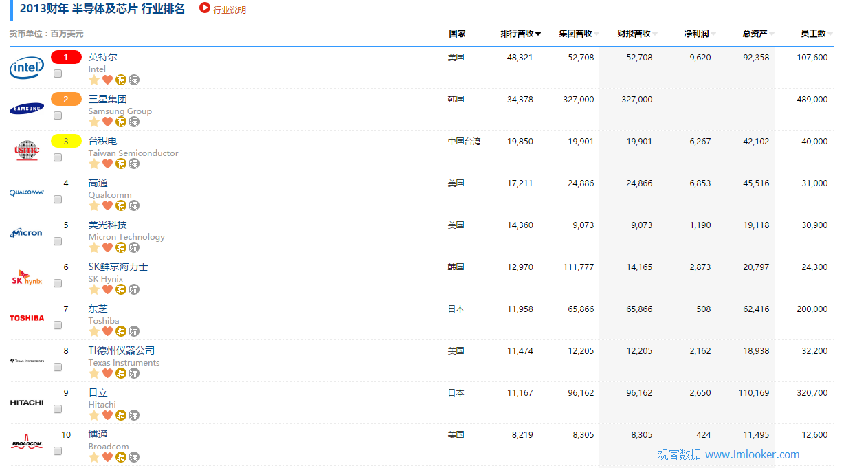The height and width of the screenshot is (468, 868).
Task: Click the heart icon under Texas Instruments
Action: click(107, 373)
